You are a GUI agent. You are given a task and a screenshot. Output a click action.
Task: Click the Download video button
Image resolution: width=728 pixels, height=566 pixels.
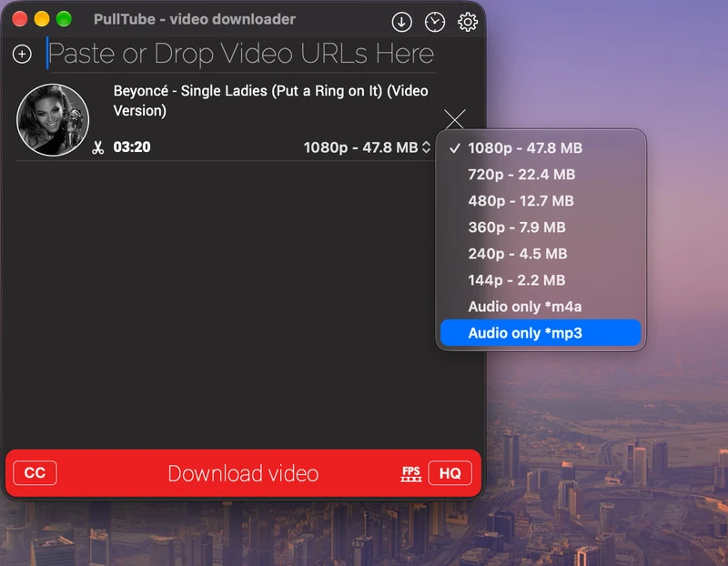tap(243, 473)
